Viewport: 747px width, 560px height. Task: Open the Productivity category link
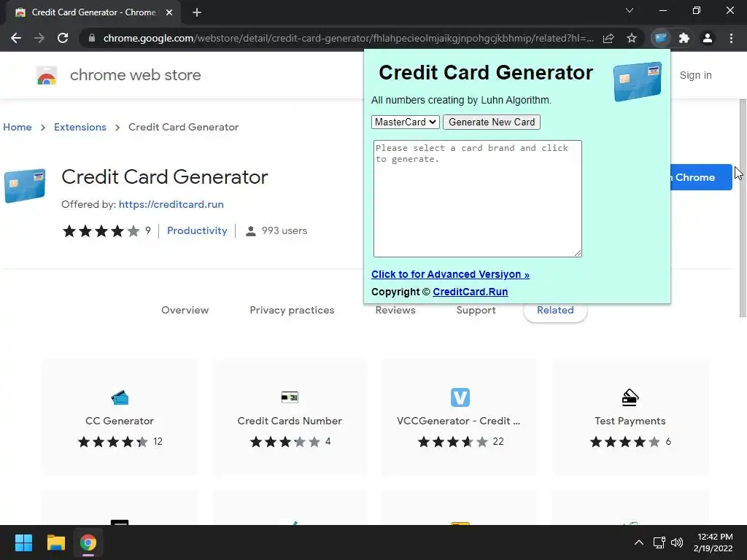[197, 230]
